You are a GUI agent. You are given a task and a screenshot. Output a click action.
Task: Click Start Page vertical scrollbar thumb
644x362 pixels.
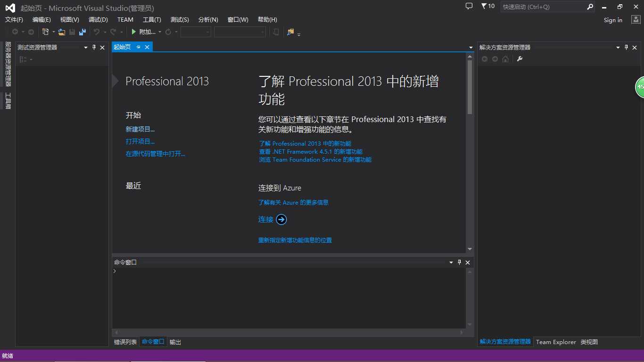click(x=470, y=87)
